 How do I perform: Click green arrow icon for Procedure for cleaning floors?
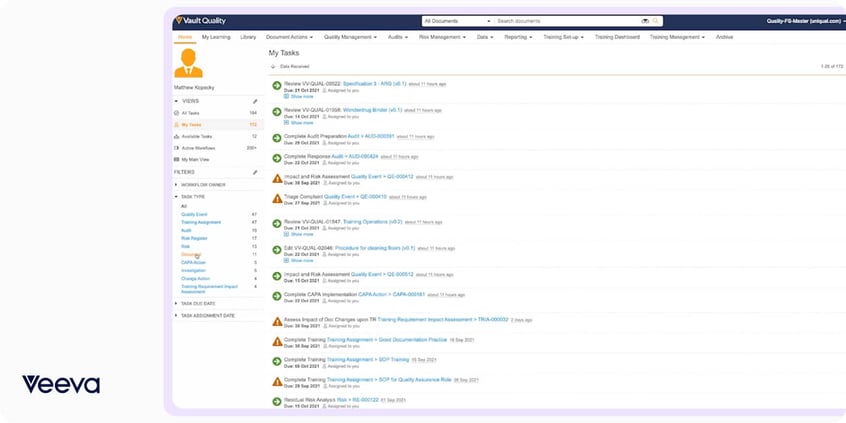coord(277,250)
